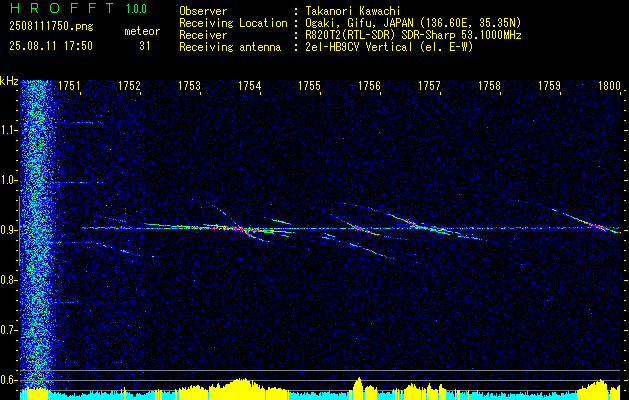This screenshot has width=629, height=400.
Task: Click the 1800 time marker
Action: pyautogui.click(x=609, y=86)
